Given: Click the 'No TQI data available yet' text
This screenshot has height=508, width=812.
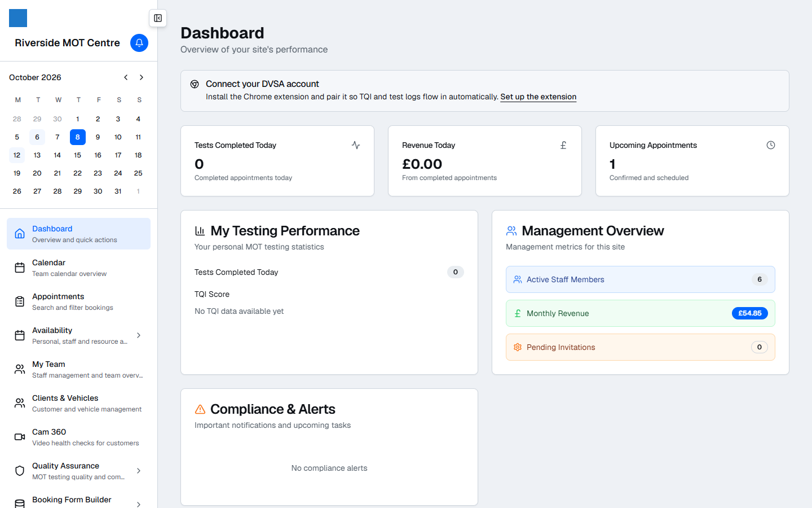Looking at the screenshot, I should 239,311.
